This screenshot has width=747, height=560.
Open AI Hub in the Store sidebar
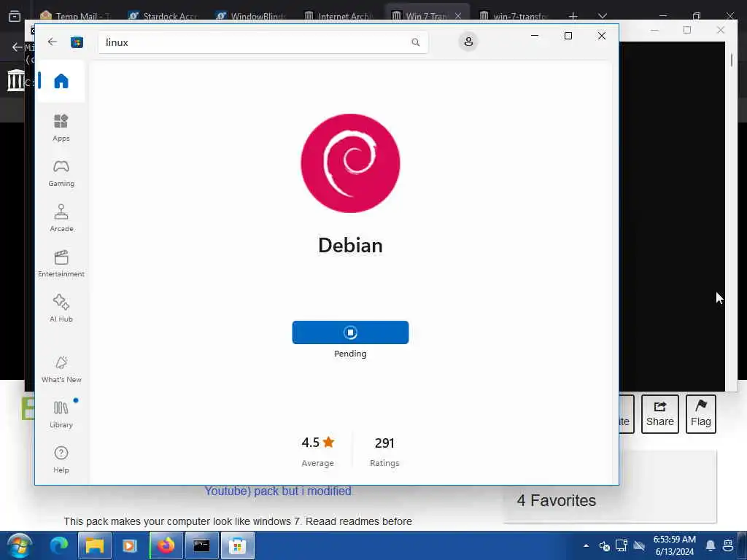tap(61, 308)
